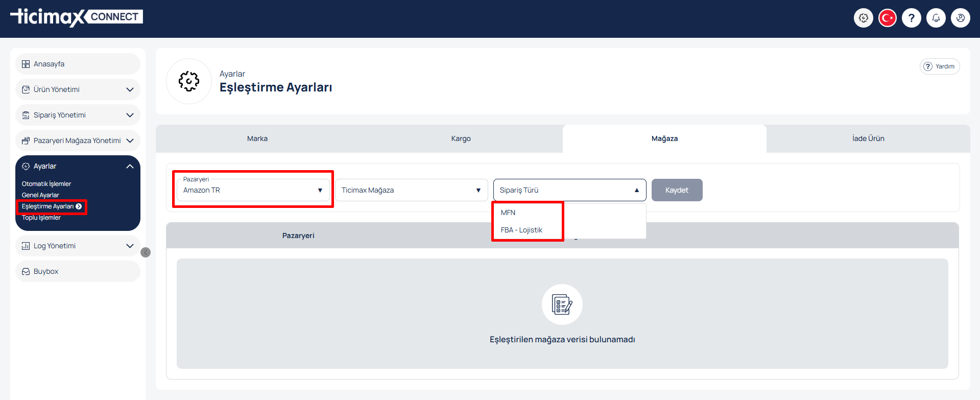Switch to the İade Ürün tab
This screenshot has width=980, height=400.
[x=868, y=138]
